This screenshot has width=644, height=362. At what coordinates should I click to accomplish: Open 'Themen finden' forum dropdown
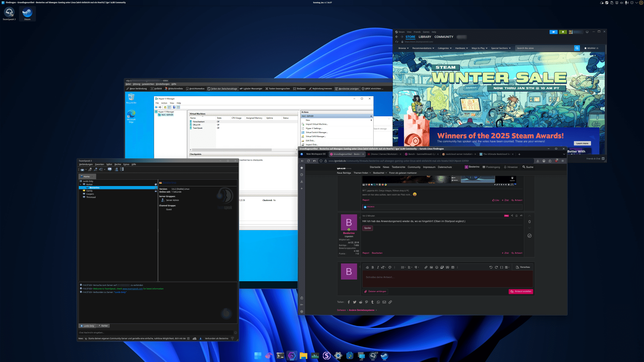click(x=362, y=173)
